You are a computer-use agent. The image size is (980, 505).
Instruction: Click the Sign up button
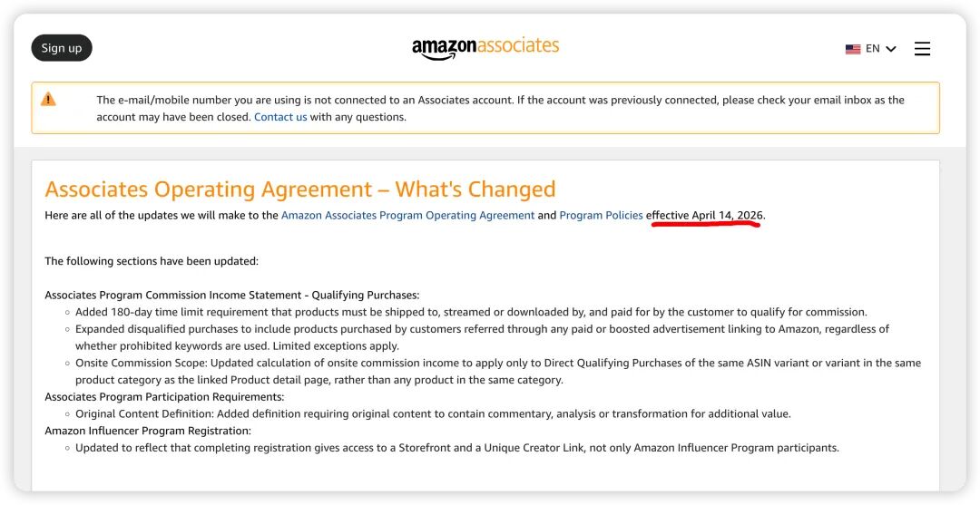(x=62, y=48)
